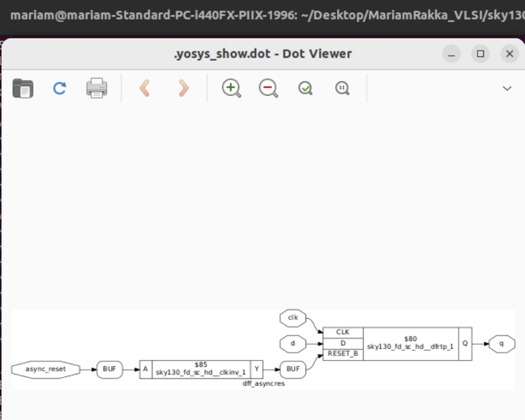Reset zoom to 100 percent
This screenshot has height=420, width=525.
(x=342, y=88)
